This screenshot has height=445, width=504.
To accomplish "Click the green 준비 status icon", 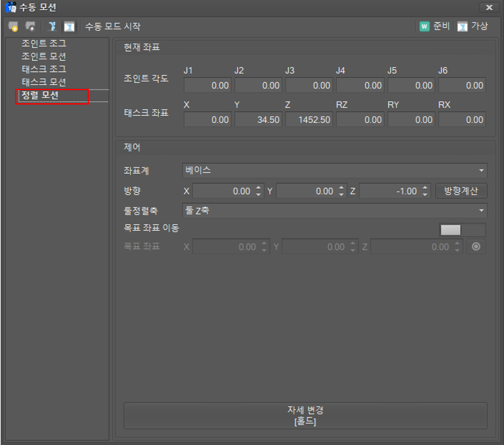I will (x=424, y=27).
